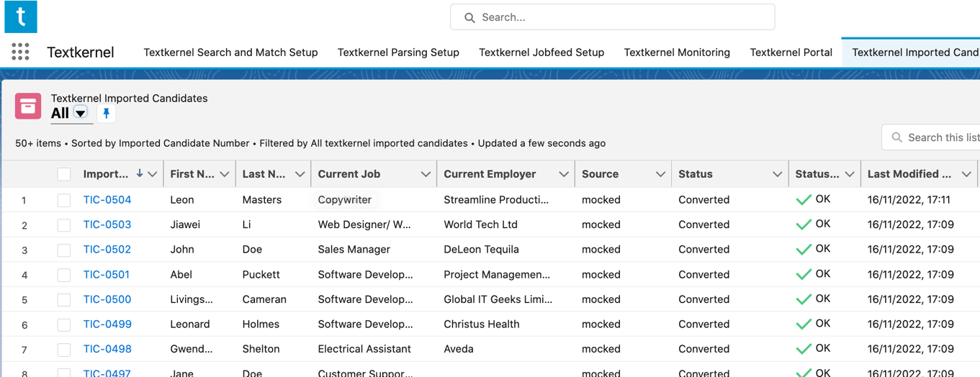Open Source column menu
The width and height of the screenshot is (980, 377).
coord(660,174)
